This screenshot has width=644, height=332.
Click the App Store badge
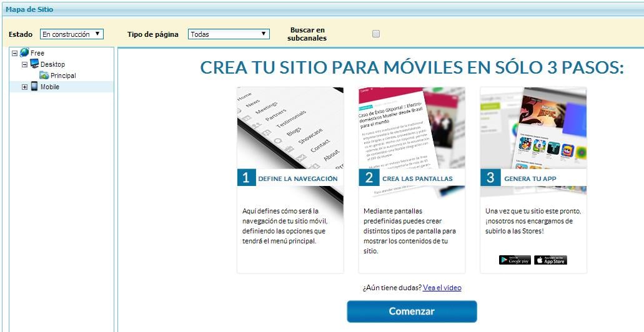(550, 260)
